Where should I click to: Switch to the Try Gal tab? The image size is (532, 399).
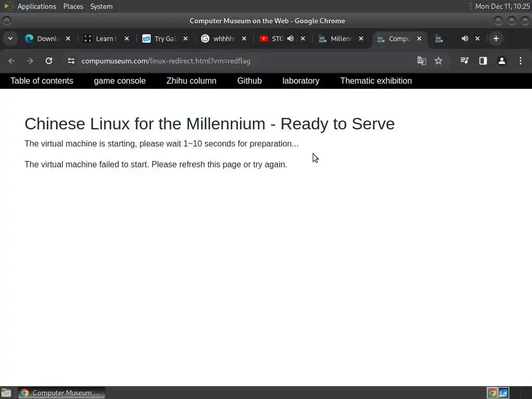point(159,38)
